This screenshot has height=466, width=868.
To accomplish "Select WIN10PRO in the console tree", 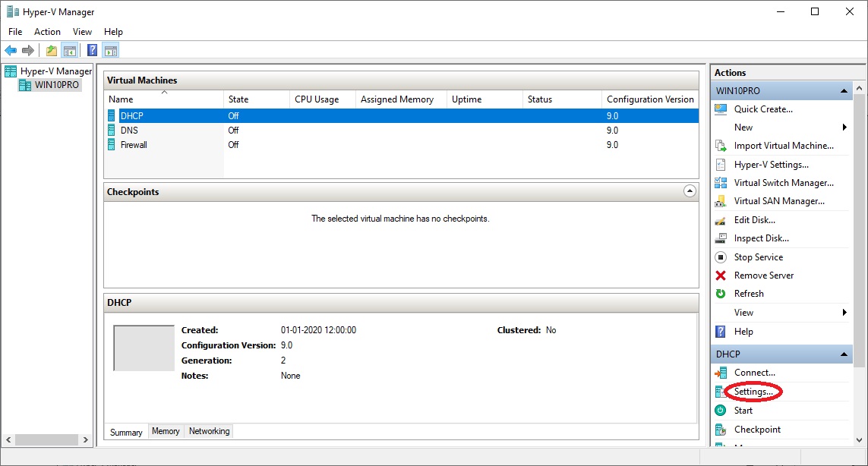I will [x=56, y=85].
